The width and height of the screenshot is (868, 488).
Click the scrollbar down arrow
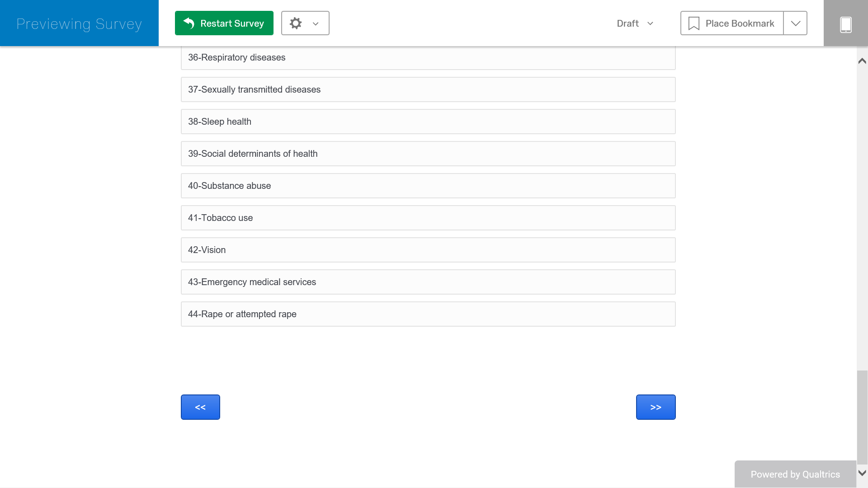pyautogui.click(x=862, y=473)
